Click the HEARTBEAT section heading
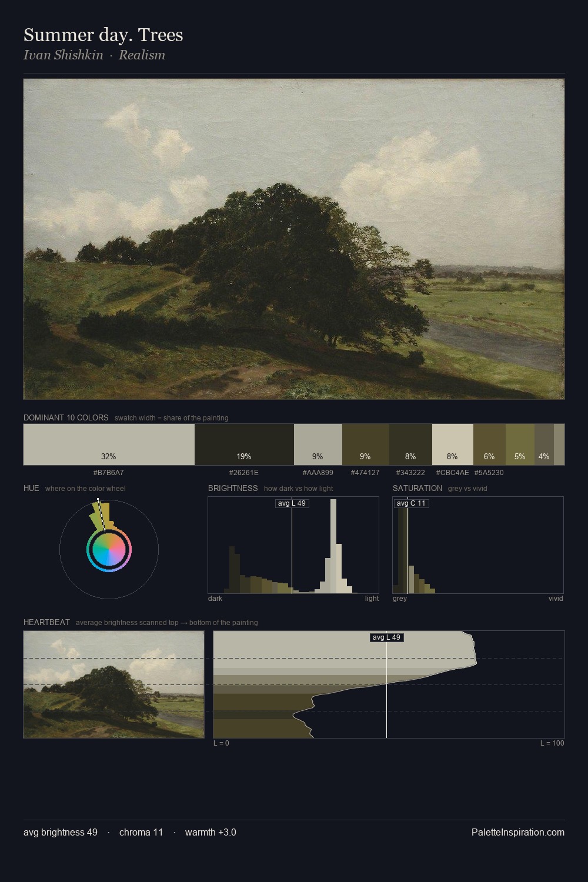 click(46, 622)
